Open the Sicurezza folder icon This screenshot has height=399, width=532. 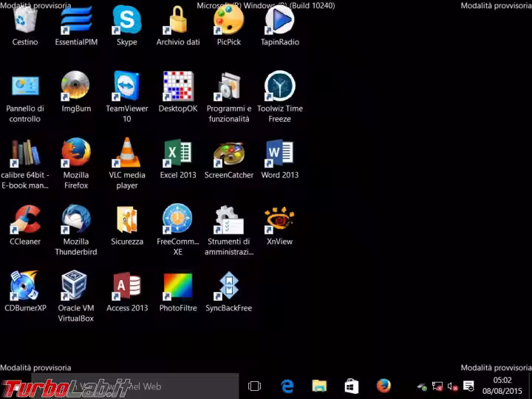pyautogui.click(x=127, y=220)
